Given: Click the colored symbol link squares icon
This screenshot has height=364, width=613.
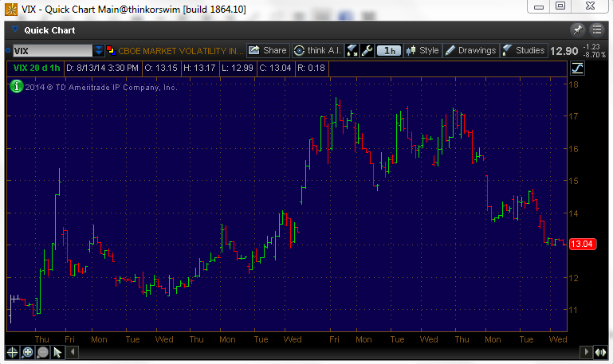Looking at the screenshot, I should click(x=111, y=50).
